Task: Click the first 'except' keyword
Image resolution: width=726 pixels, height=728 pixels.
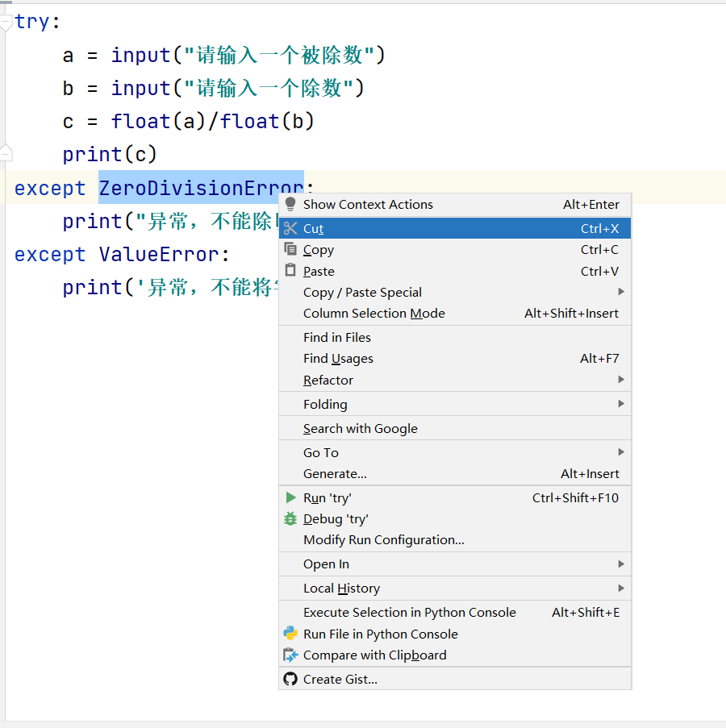Action: [50, 188]
